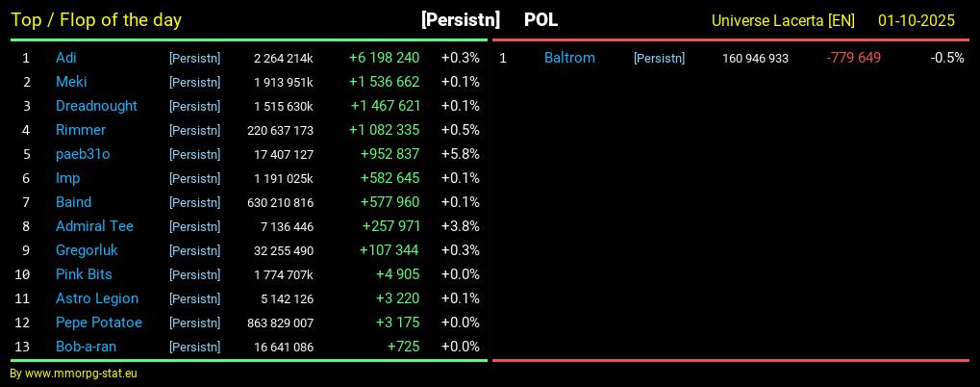Click the www.mmorpg-stat.eu footer link
Viewport: 980px width, 387px height.
81,374
